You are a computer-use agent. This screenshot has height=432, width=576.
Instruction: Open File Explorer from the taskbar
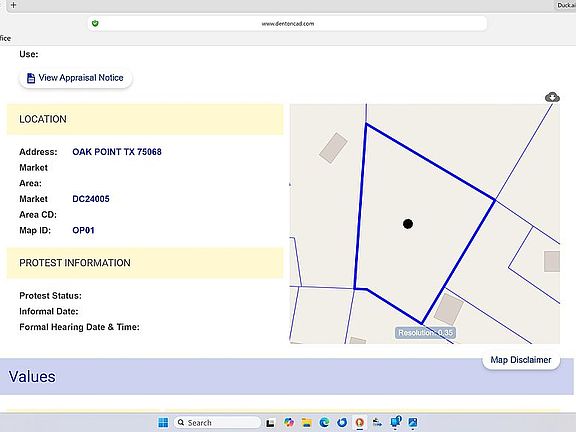coord(306,422)
